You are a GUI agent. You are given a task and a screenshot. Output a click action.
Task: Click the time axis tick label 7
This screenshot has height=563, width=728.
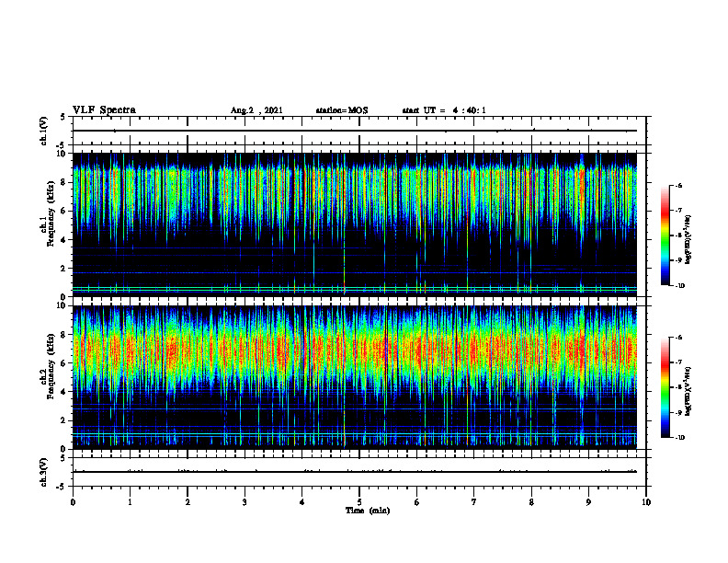[474, 502]
